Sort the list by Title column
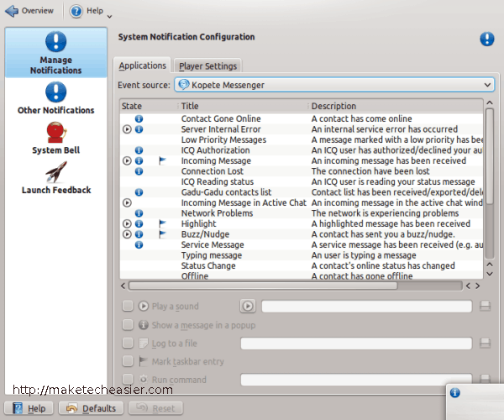504x420 pixels. point(243,106)
